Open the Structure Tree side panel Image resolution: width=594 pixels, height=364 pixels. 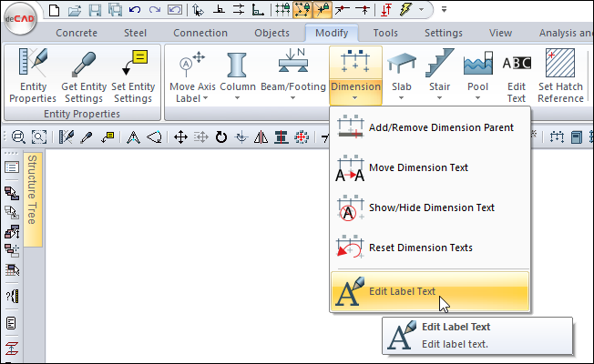(x=33, y=200)
